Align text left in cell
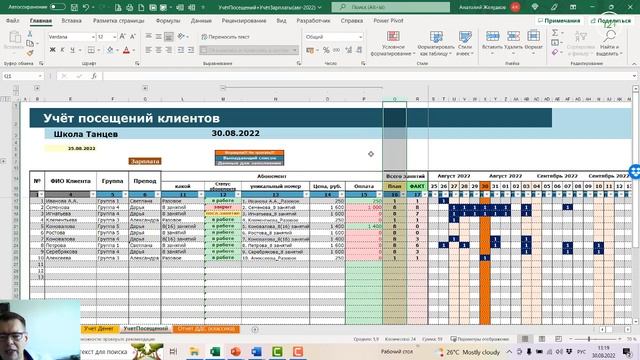 point(149,50)
